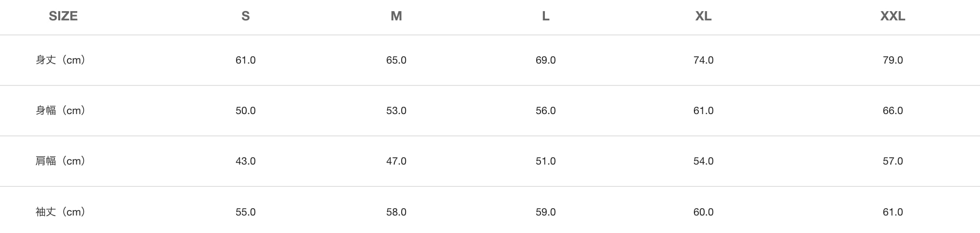Select the XXL size column header
This screenshot has width=980, height=233.
click(x=893, y=16)
